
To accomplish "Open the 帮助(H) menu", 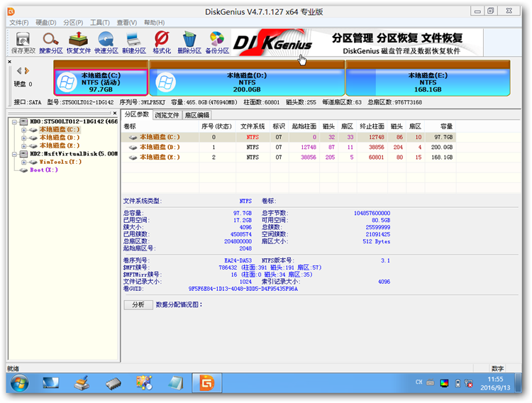I will coord(154,23).
